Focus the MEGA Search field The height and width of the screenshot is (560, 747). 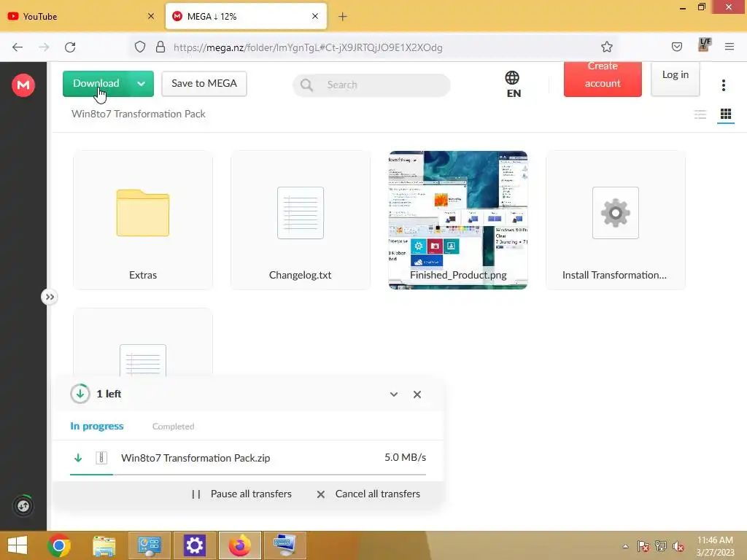[371, 85]
